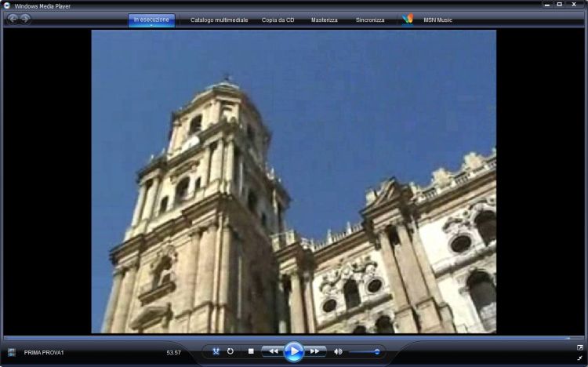Click the Next fast-forward button
Screen dimensions: 588x367
pos(314,351)
